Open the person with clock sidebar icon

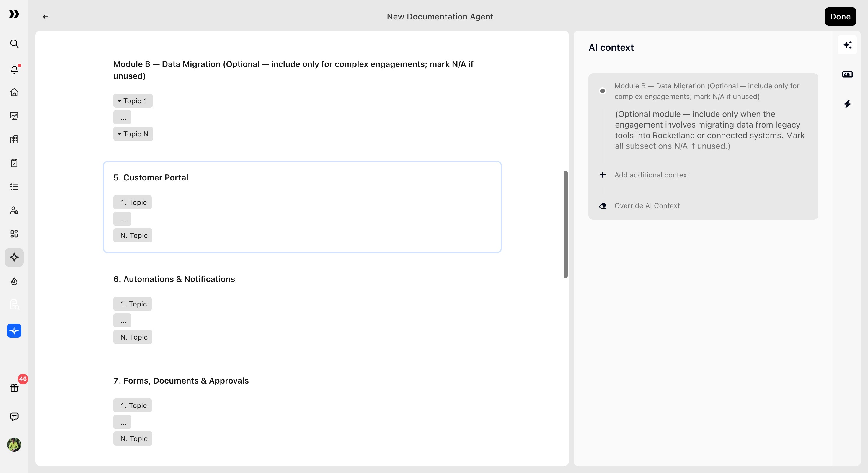14,210
